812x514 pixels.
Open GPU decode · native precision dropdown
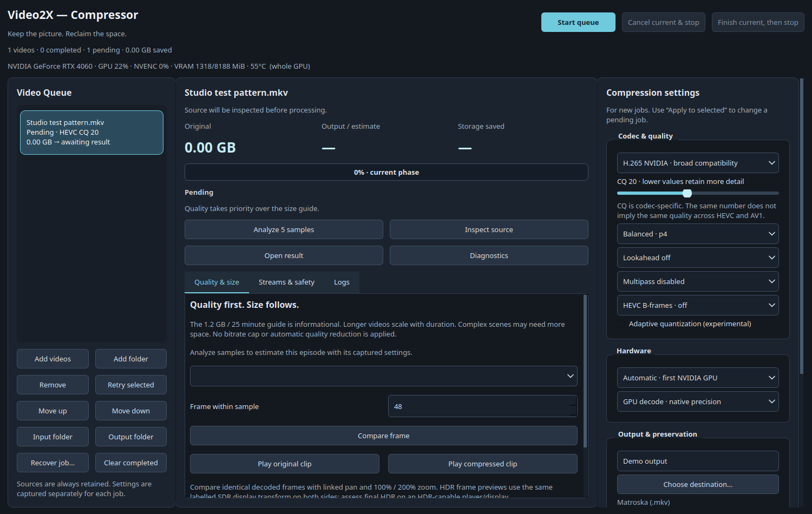698,401
